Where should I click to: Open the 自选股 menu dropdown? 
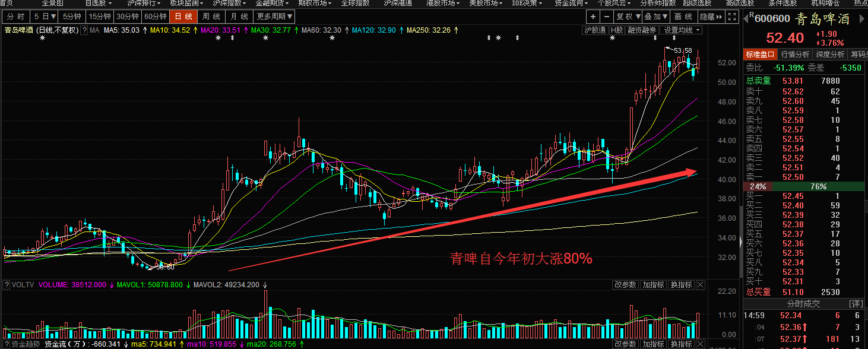(98, 3)
